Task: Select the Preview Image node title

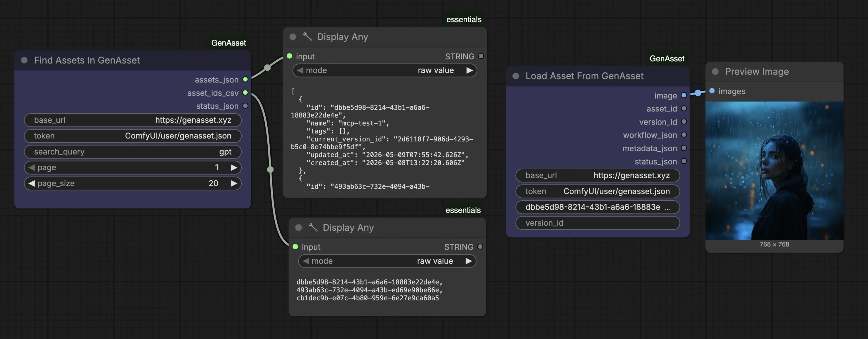Action: pyautogui.click(x=757, y=72)
